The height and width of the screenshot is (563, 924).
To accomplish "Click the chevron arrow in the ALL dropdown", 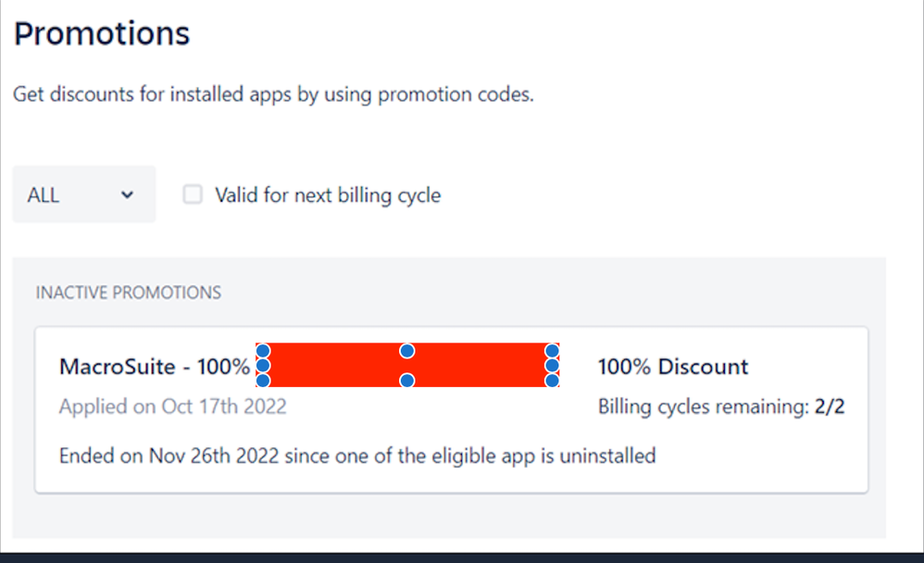I will pyautogui.click(x=128, y=195).
